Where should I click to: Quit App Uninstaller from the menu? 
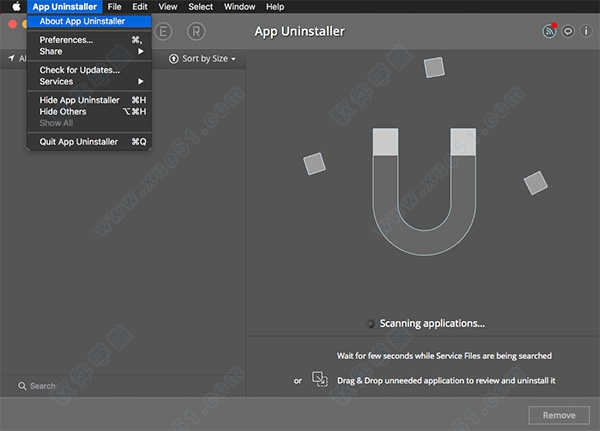(89, 142)
